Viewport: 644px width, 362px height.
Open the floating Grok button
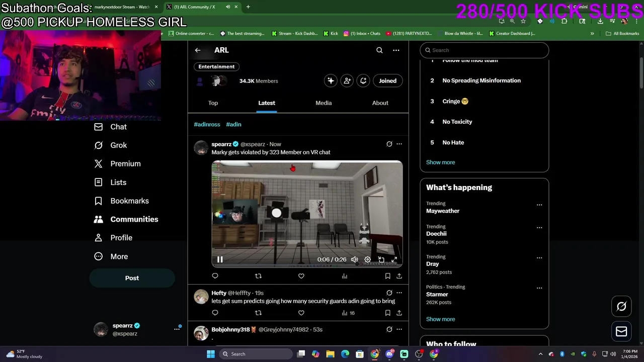621,306
